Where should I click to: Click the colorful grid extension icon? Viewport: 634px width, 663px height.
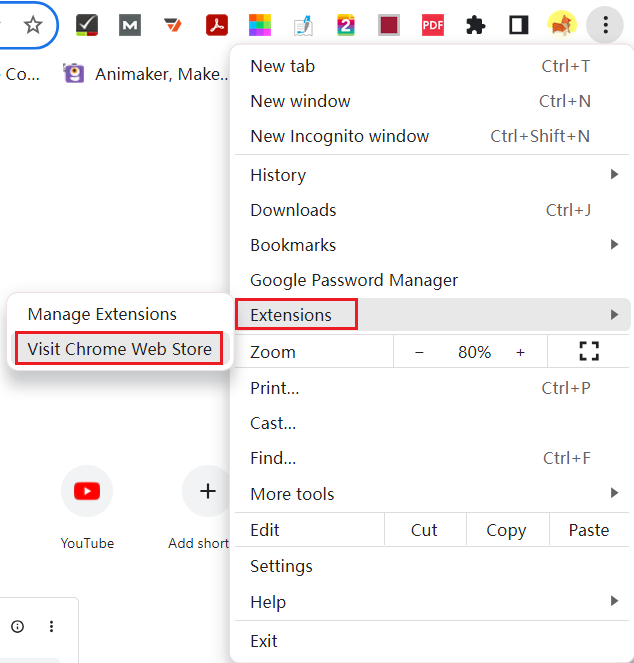[x=260, y=25]
